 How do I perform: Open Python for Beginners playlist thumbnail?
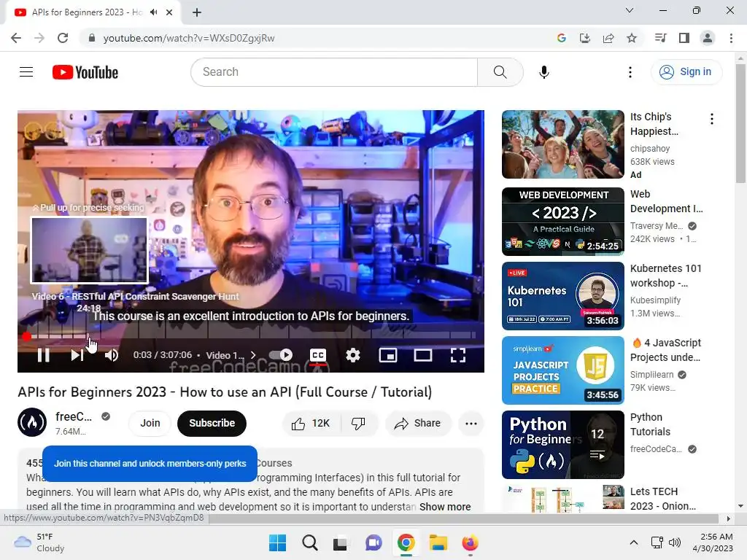[x=562, y=445]
